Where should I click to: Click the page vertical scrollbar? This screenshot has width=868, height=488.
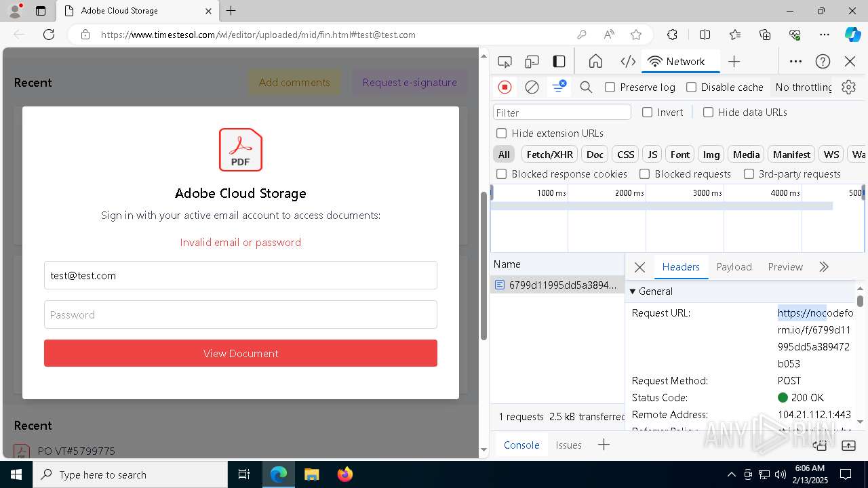pyautogui.click(x=484, y=266)
